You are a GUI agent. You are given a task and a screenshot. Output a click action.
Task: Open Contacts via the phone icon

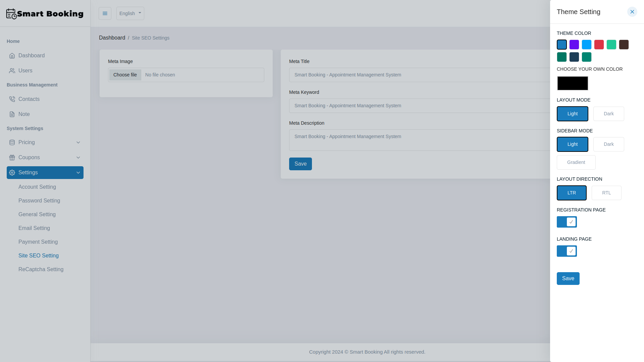(x=12, y=99)
